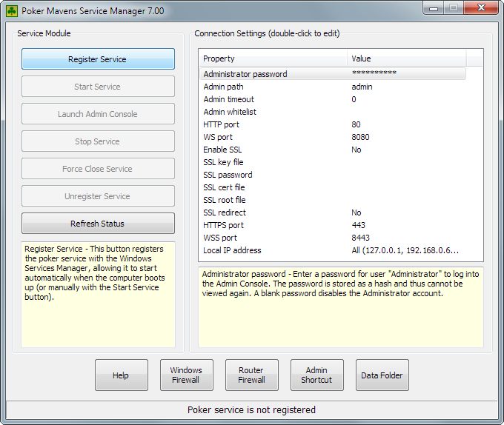Image resolution: width=504 pixels, height=425 pixels.
Task: Select the HTTPS port row
Action: (224, 225)
